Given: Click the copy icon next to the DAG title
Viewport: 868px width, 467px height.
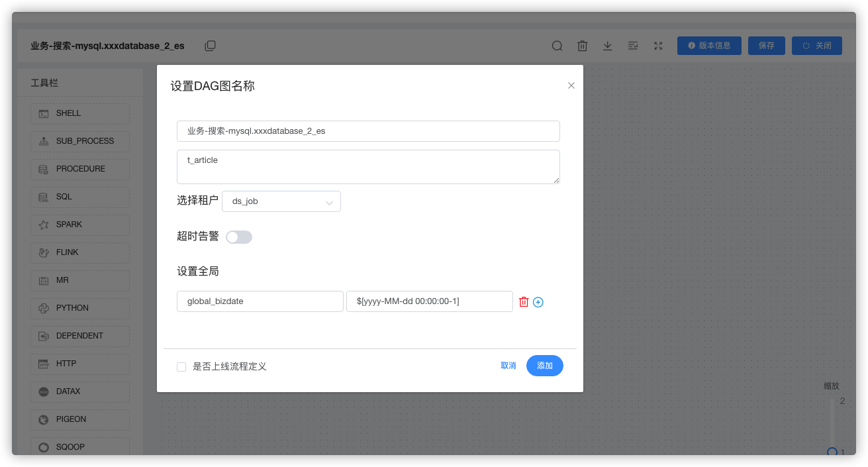Looking at the screenshot, I should pyautogui.click(x=210, y=46).
